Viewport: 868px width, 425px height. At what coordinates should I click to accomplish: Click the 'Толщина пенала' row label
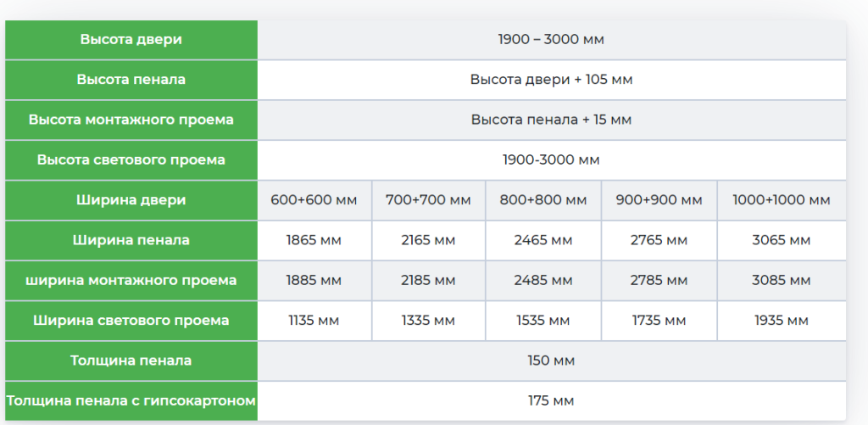[131, 361]
